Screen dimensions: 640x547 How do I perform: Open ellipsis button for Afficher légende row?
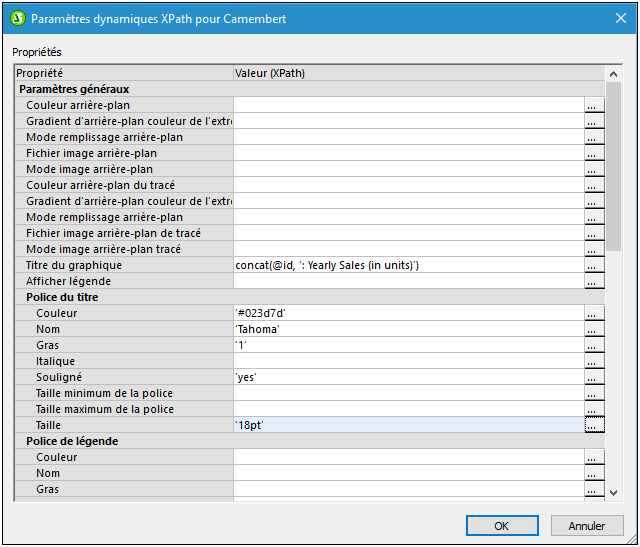pyautogui.click(x=594, y=281)
